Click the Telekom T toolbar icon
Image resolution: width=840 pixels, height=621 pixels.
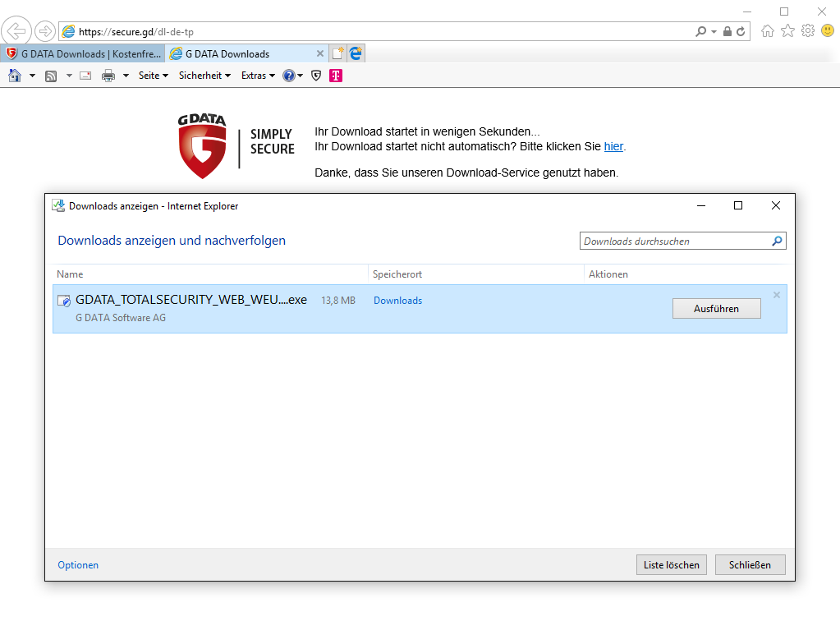point(336,76)
